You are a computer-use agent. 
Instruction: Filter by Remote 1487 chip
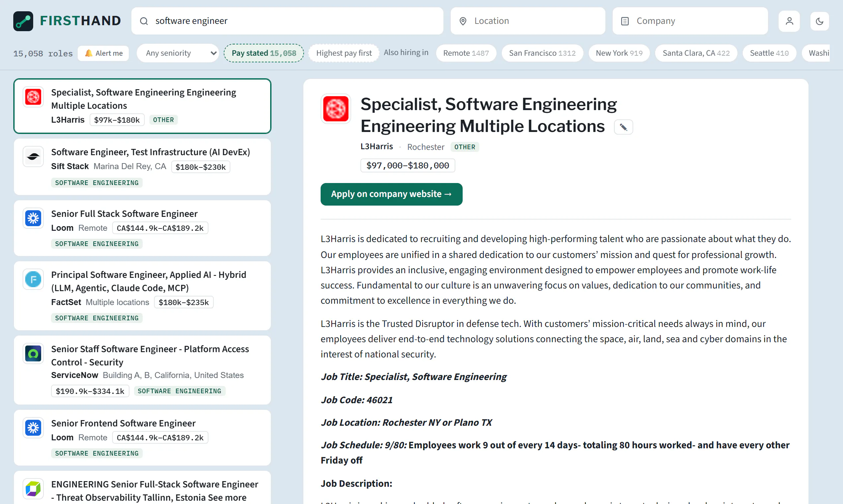(x=466, y=53)
